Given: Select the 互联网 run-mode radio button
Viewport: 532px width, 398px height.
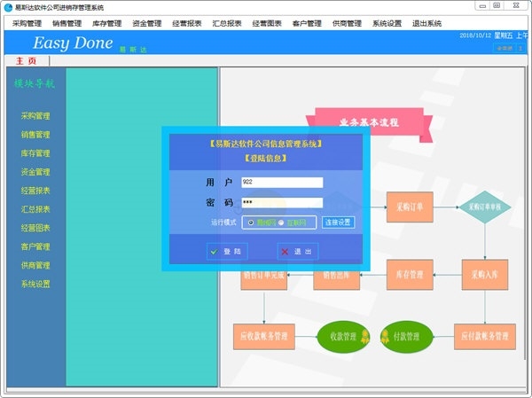Looking at the screenshot, I should pyautogui.click(x=281, y=222).
